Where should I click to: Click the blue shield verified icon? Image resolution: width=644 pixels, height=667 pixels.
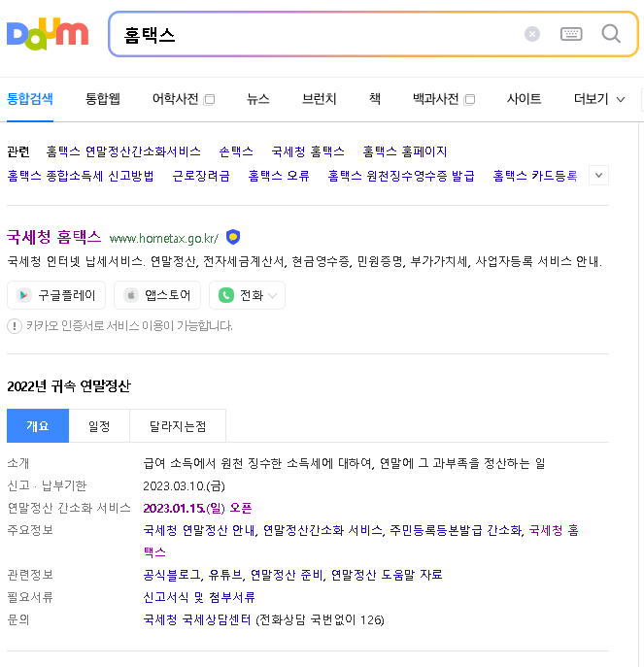pos(233,237)
